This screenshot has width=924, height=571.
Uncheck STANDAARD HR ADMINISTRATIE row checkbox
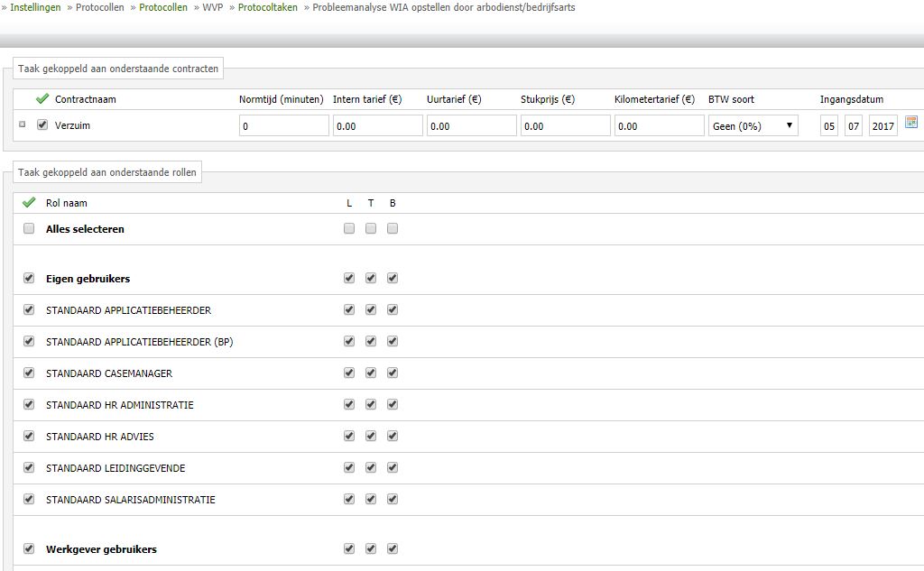point(29,404)
